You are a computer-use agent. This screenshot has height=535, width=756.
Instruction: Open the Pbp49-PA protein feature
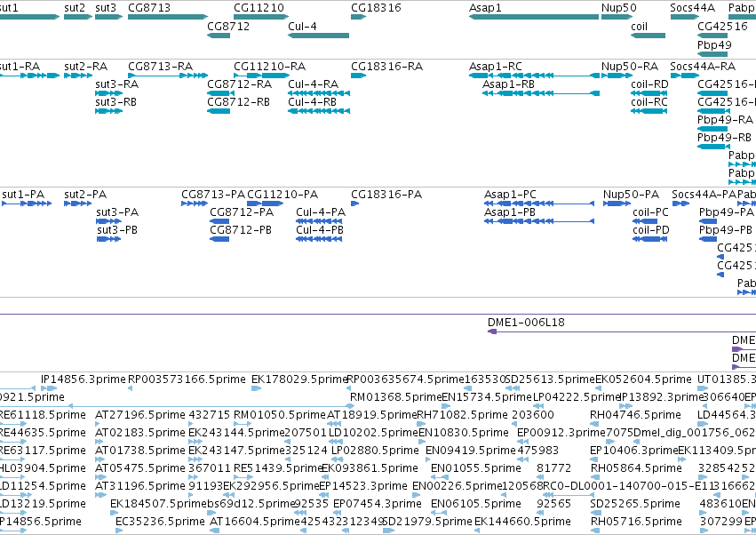pos(708,221)
